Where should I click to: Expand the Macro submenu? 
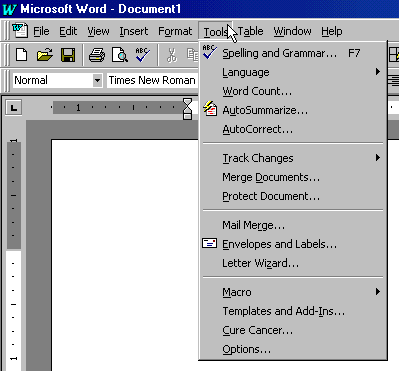(x=293, y=292)
